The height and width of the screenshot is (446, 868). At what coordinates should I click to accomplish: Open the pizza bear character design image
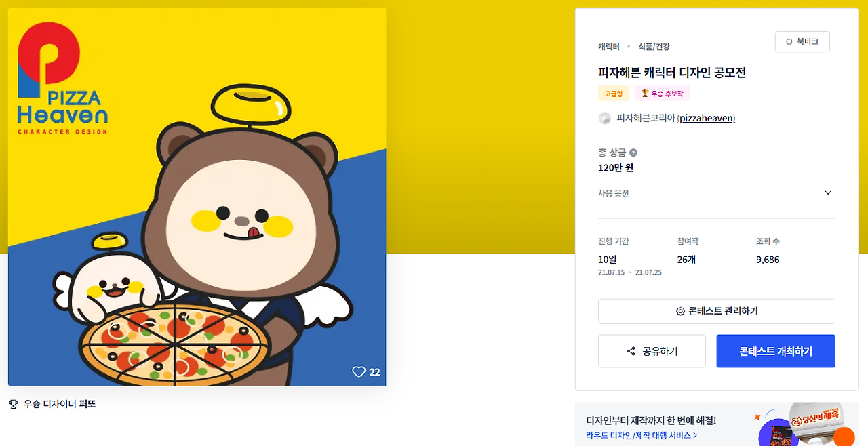(197, 197)
